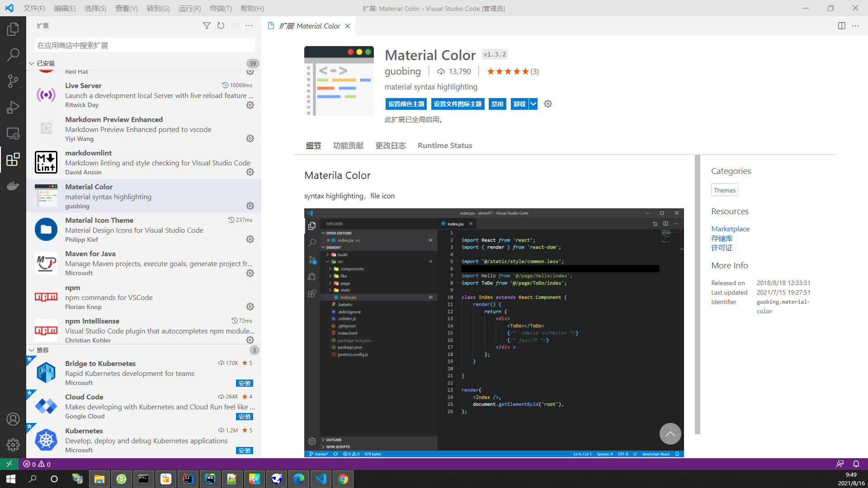
Task: Open the errors and warnings status indicator
Action: click(37, 464)
